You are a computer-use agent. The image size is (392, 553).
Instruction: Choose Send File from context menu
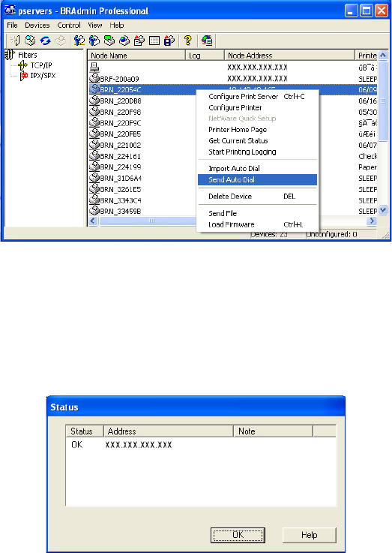tap(257, 213)
